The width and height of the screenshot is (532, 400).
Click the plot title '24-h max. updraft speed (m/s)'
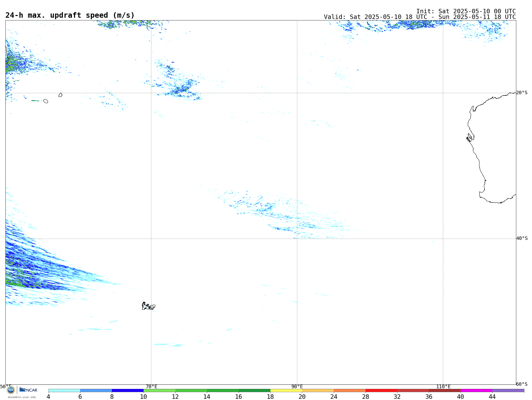(70, 15)
